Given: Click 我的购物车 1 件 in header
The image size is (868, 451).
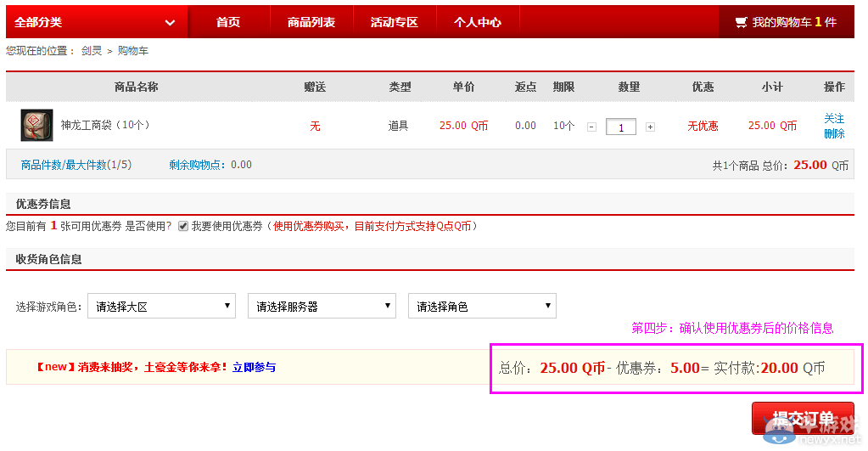Looking at the screenshot, I should 786,22.
